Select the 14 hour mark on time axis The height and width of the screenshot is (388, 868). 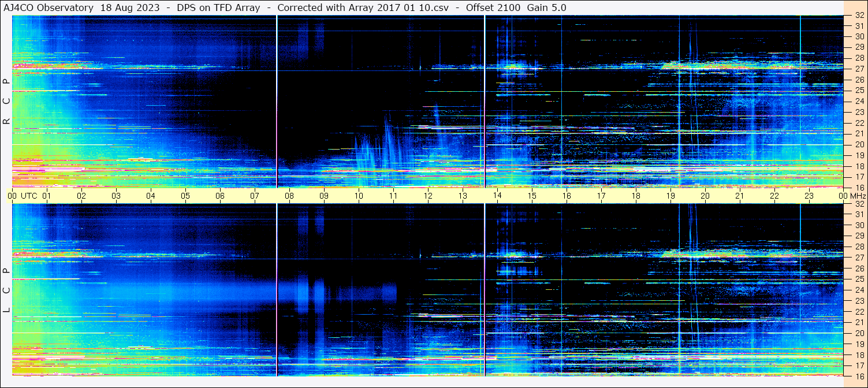498,196
